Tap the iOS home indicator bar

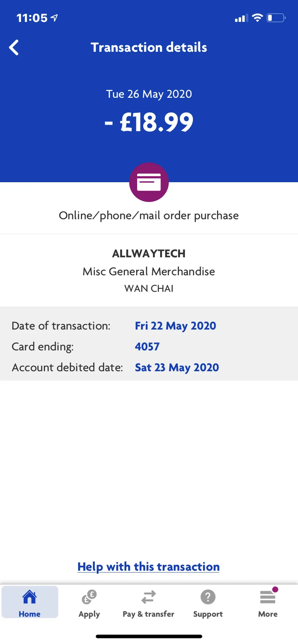[x=149, y=636]
